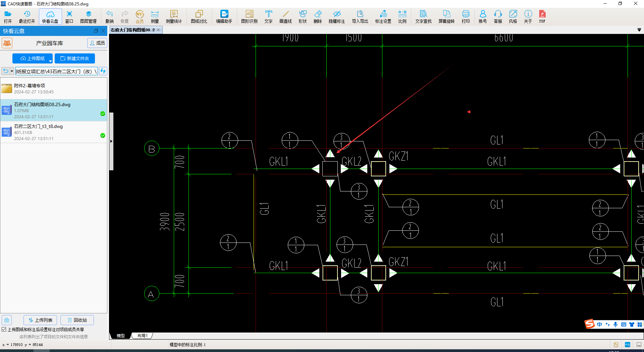Viewport: 644px width, 352px height.
Task: Open 客服 customer service
Action: click(498, 16)
